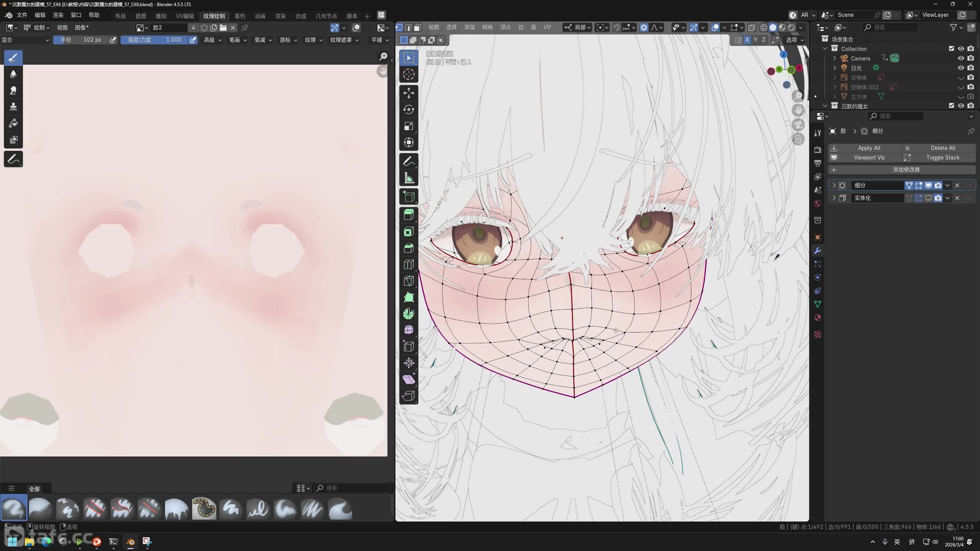Open the Material properties tab
The width and height of the screenshot is (980, 551).
click(818, 318)
